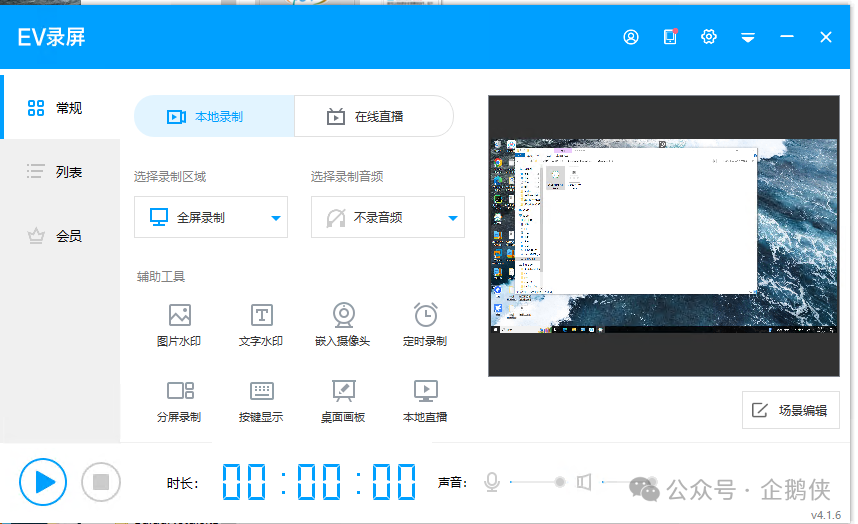858x524 pixels.
Task: Open the user account icon
Action: pos(631,37)
